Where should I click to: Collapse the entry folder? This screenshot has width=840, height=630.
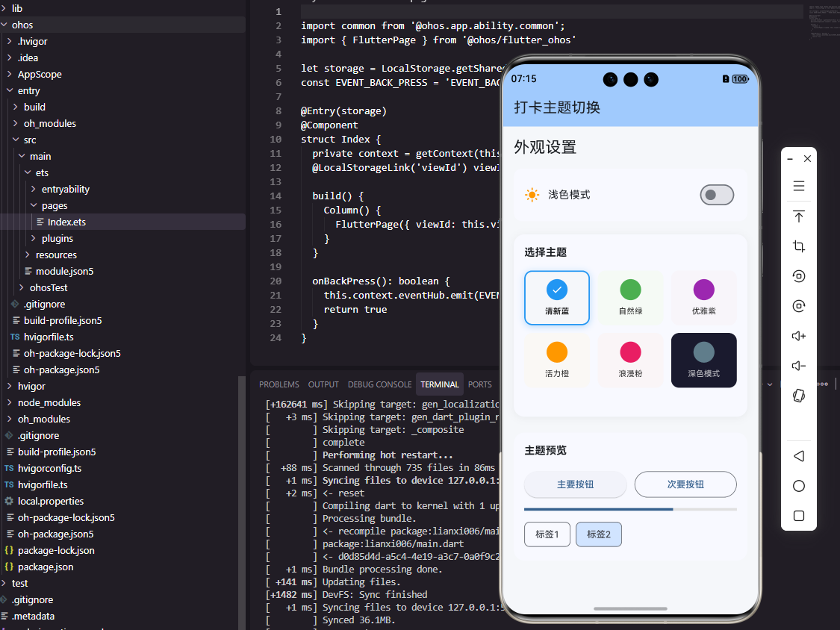[28, 90]
